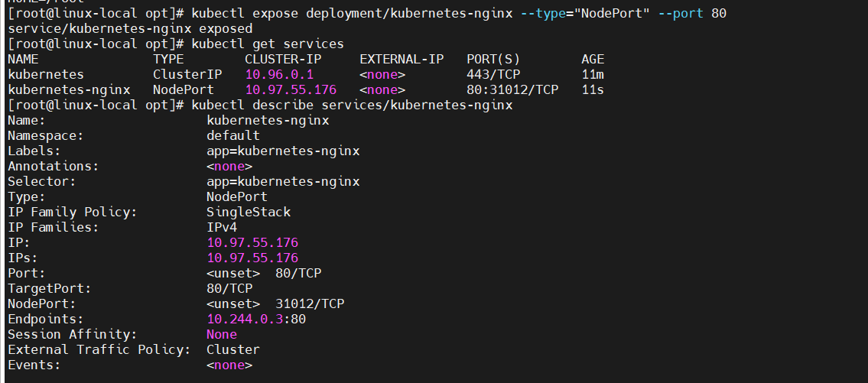Click the 'Annotations:' label
Screen dimensions: 868x383
53,166
